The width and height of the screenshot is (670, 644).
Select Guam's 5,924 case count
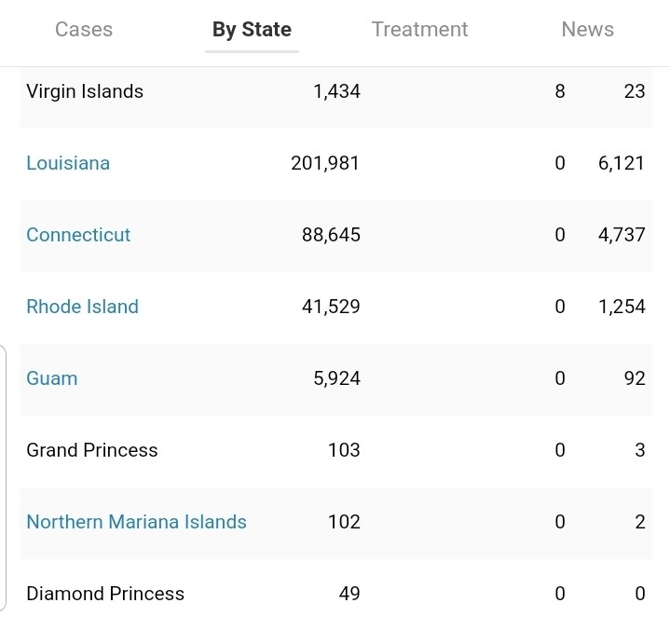(336, 378)
